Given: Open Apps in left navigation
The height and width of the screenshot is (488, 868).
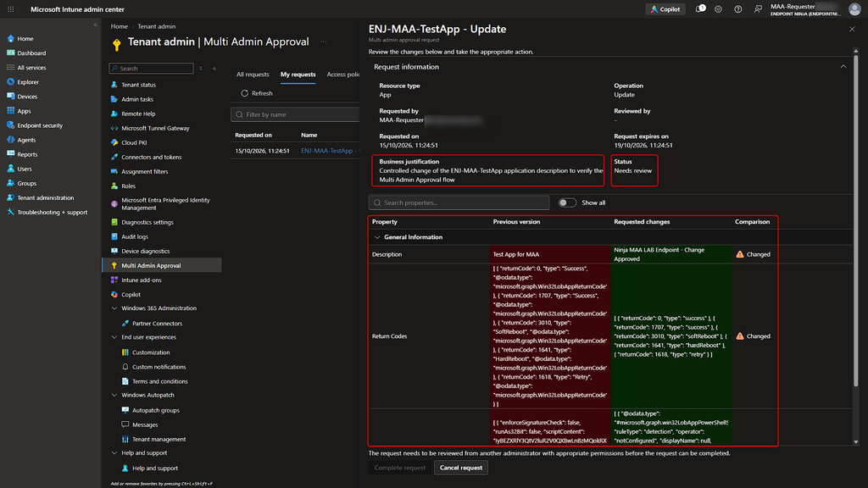Looking at the screenshot, I should point(24,111).
